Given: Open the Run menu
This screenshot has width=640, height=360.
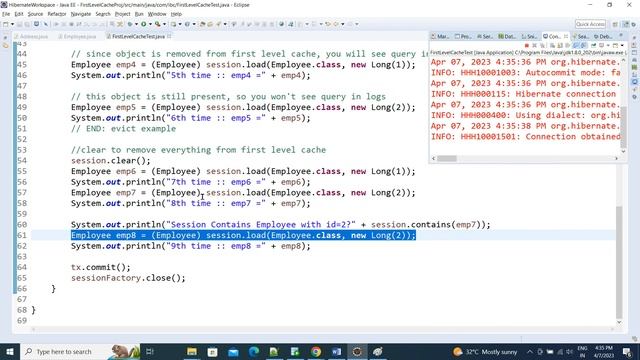Looking at the screenshot, I should tap(139, 14).
